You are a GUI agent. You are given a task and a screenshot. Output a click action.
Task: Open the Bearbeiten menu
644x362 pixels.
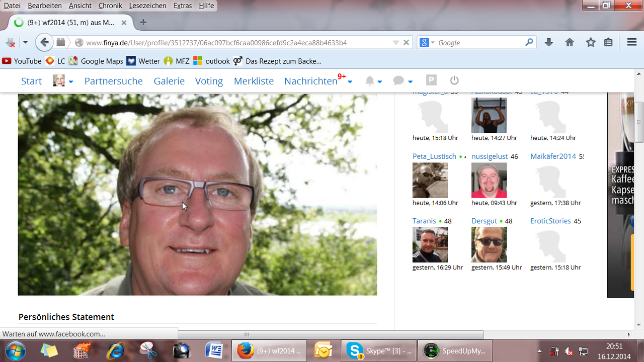[45, 6]
